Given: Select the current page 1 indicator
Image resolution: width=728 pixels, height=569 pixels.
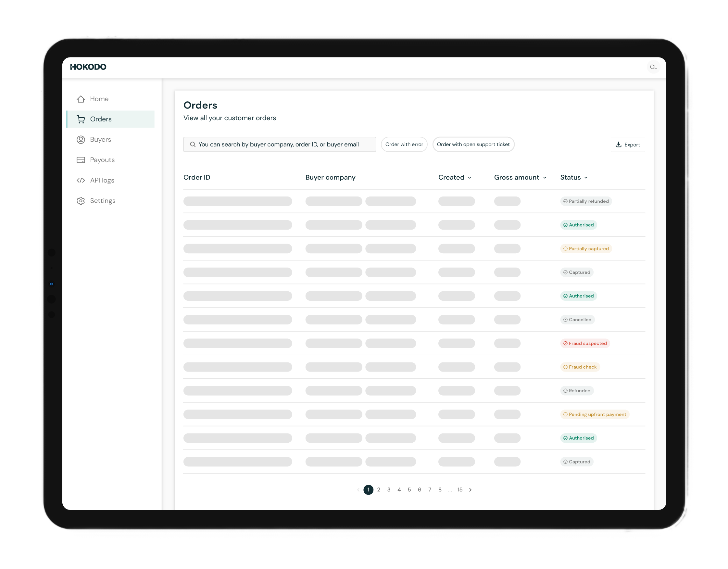Looking at the screenshot, I should pyautogui.click(x=368, y=490).
